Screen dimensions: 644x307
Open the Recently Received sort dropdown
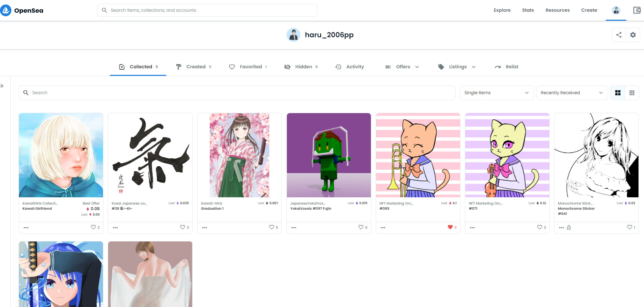point(572,93)
